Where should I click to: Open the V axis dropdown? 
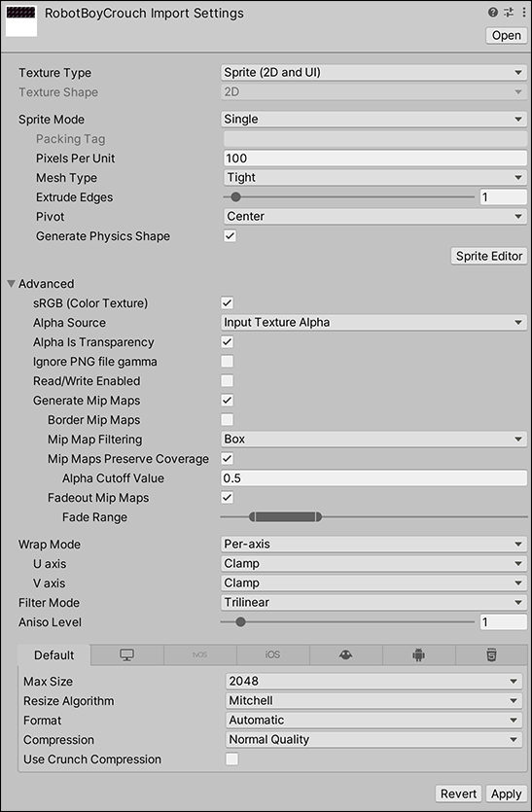373,583
